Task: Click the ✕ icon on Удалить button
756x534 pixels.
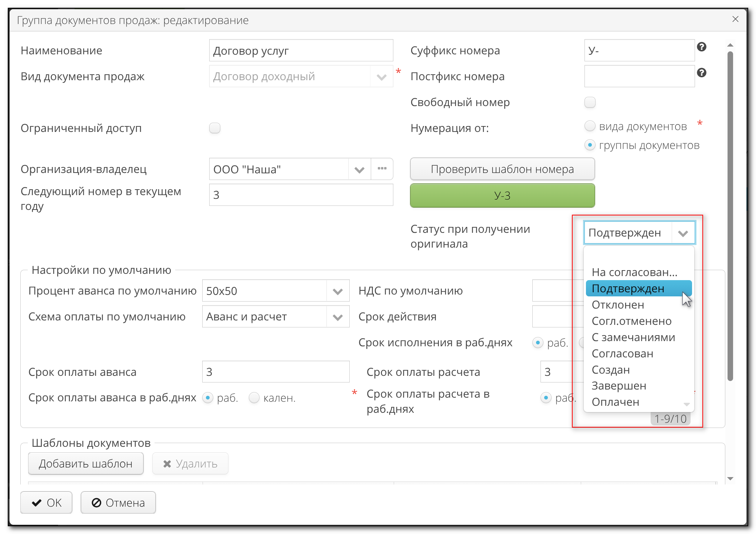Action: (167, 463)
